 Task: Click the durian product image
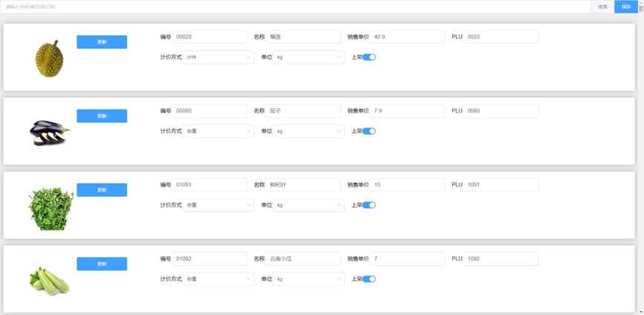click(x=50, y=59)
